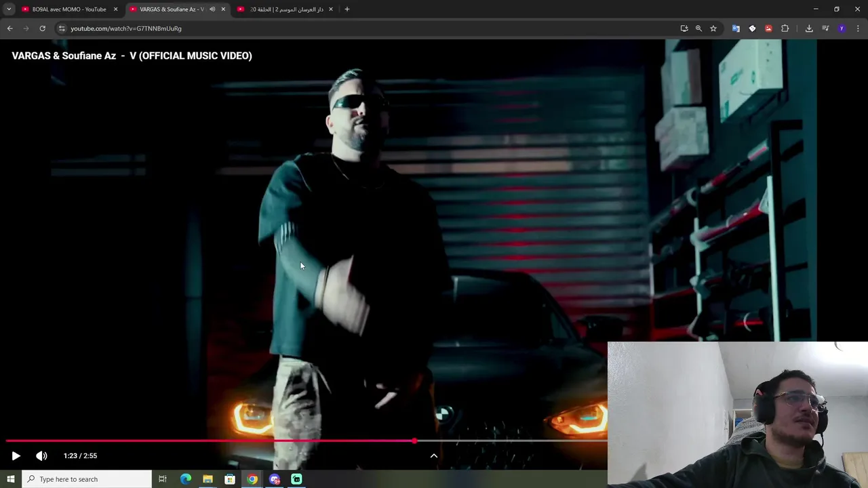Open the green app taskbar icon
This screenshot has width=868, height=488.
[296, 479]
